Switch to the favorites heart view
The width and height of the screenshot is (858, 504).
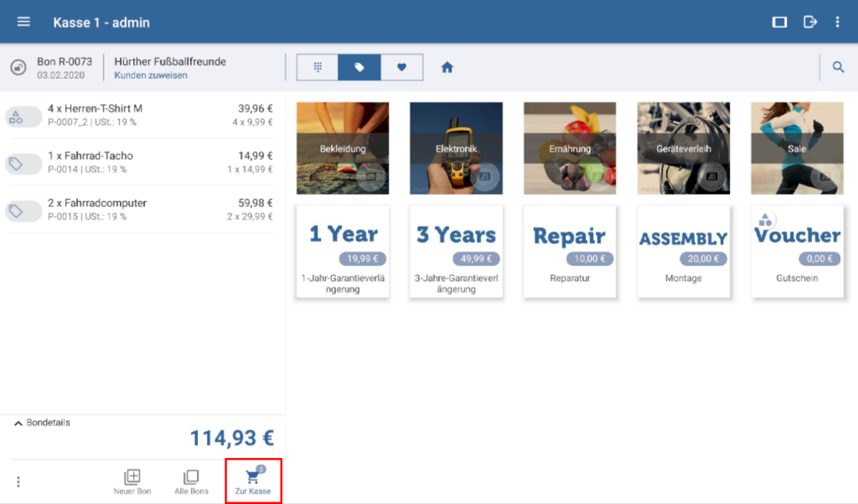pyautogui.click(x=401, y=68)
